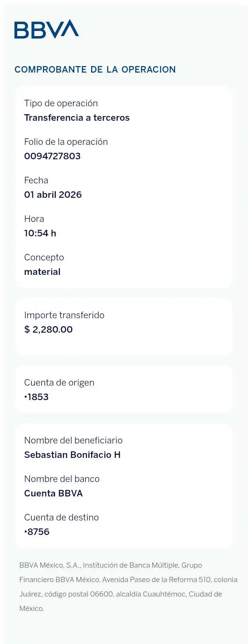The width and height of the screenshot is (248, 644).
Task: Click the Importe transferido label
Action: (64, 315)
